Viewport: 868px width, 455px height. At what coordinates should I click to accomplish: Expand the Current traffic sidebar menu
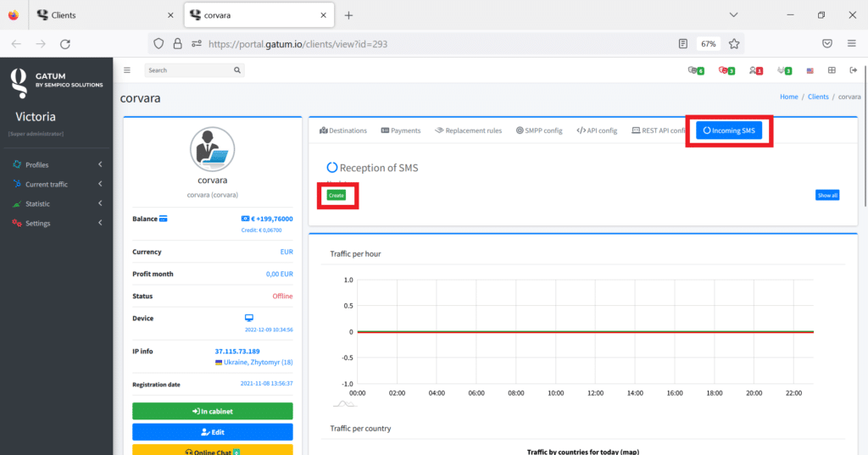[57, 184]
